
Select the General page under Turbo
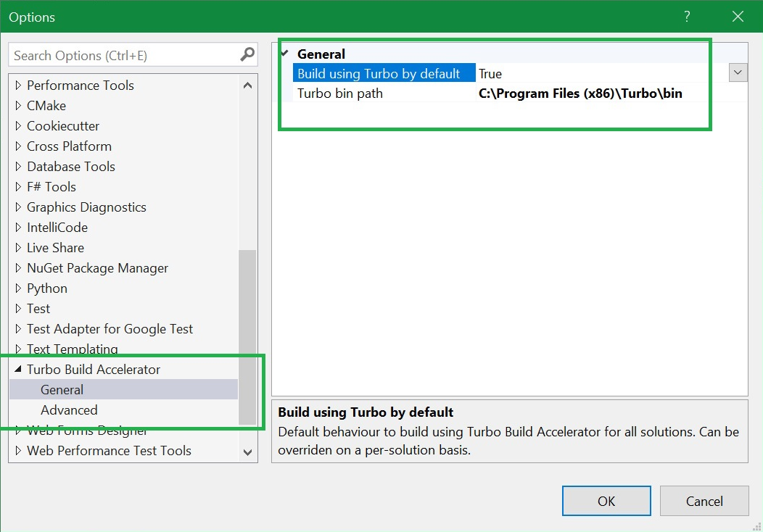(62, 389)
